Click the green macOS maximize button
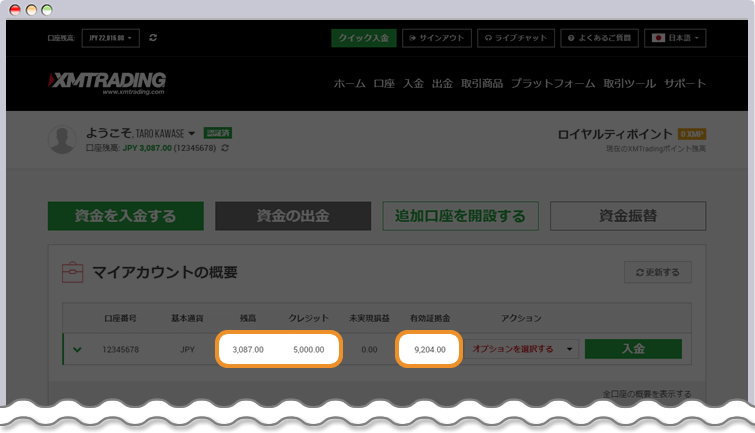The width and height of the screenshot is (755, 433). tap(47, 9)
